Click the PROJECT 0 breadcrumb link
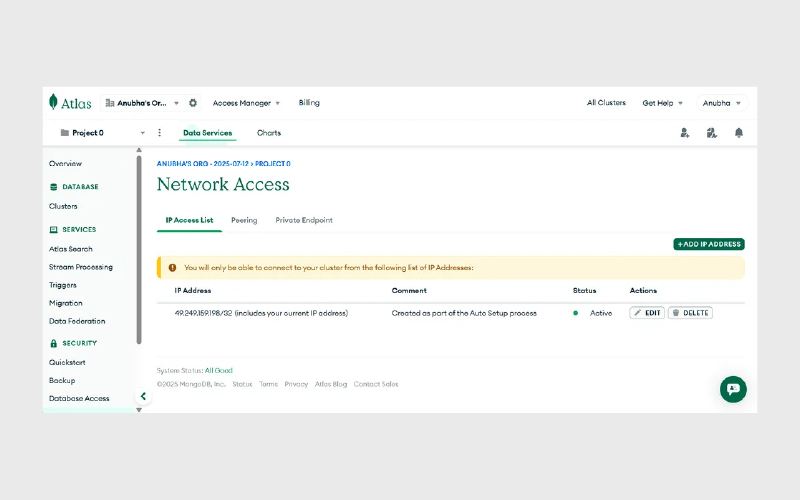Screen dimensions: 800x500 point(273,164)
